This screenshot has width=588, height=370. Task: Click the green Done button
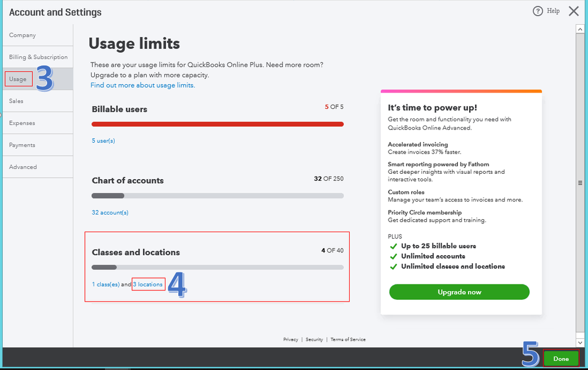tap(561, 359)
